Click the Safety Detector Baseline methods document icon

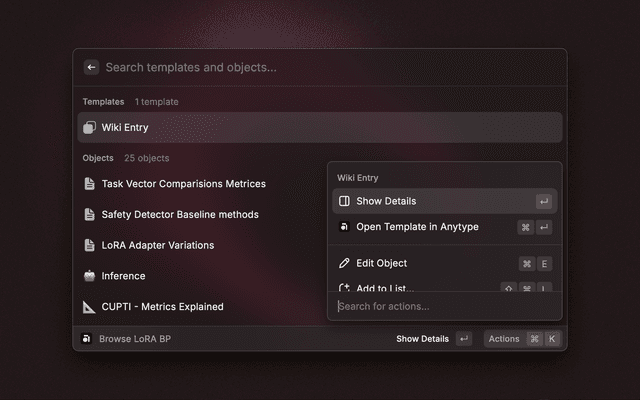click(89, 214)
